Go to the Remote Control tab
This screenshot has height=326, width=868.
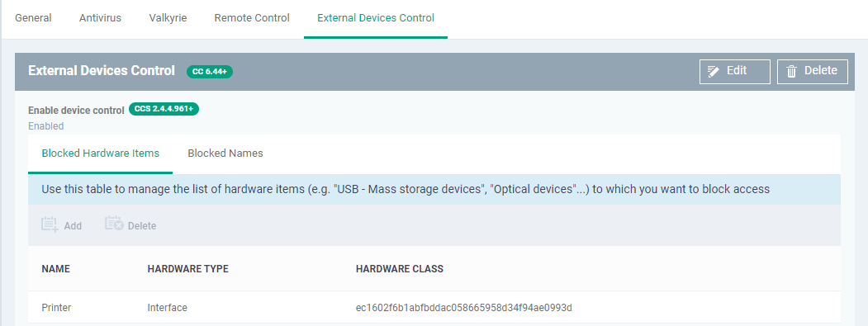(x=252, y=17)
